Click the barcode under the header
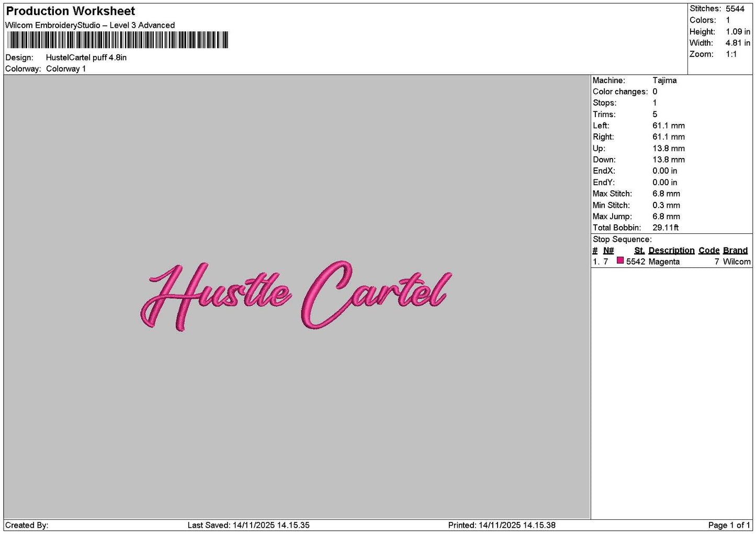Image resolution: width=756 pixels, height=534 pixels. tap(118, 40)
